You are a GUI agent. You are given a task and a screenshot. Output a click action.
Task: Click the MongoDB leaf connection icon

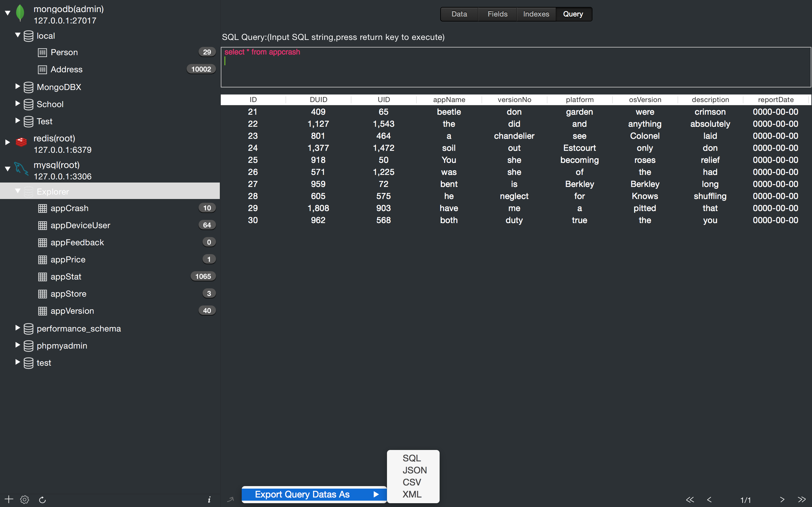(x=20, y=13)
